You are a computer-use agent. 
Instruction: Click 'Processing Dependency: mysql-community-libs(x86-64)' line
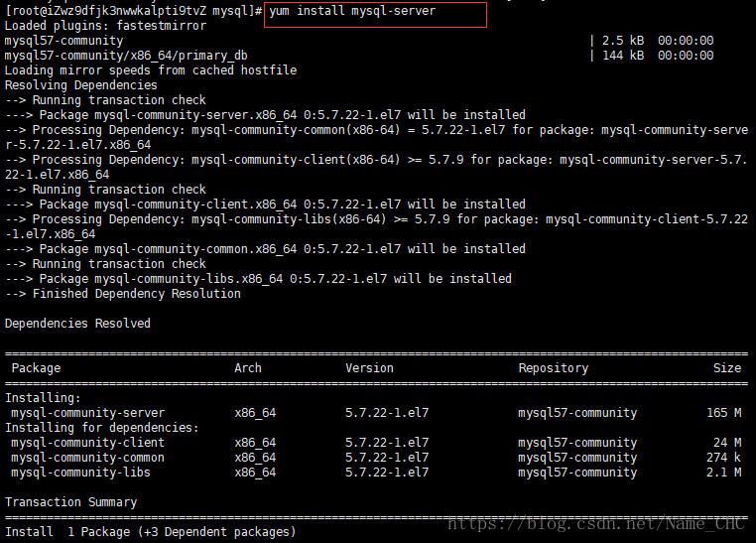376,226
